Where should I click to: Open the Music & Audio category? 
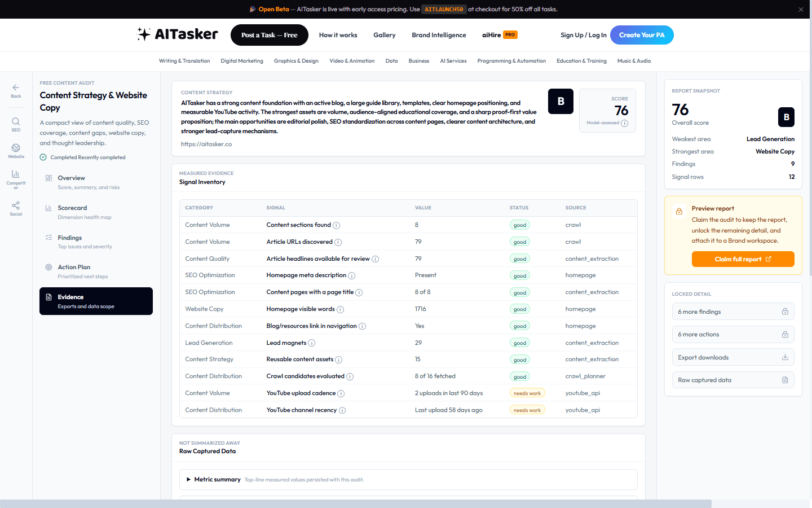click(x=634, y=61)
